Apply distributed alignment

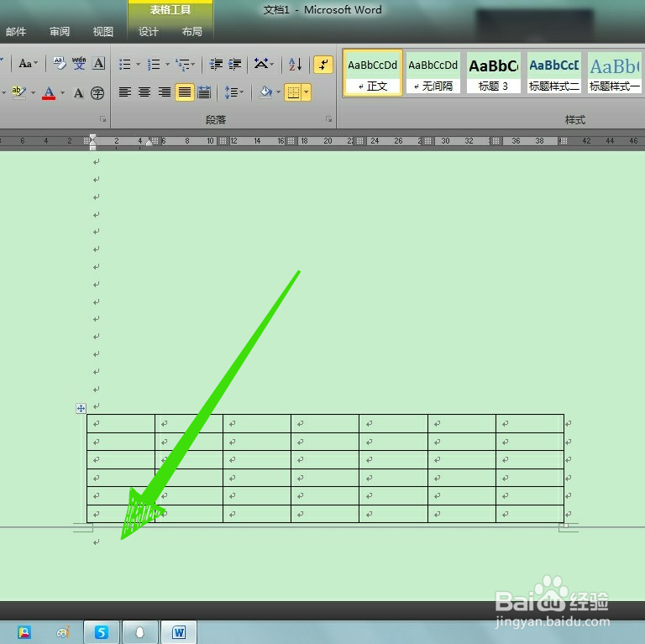pos(204,92)
